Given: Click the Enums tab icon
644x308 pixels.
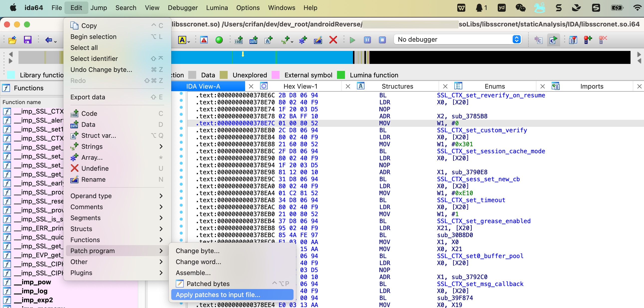Looking at the screenshot, I should (458, 86).
